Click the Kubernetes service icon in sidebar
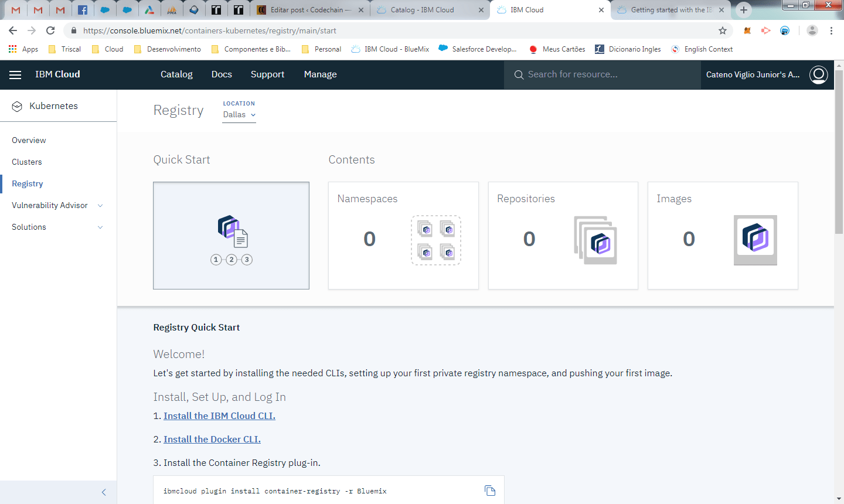844x504 pixels. pyautogui.click(x=18, y=106)
